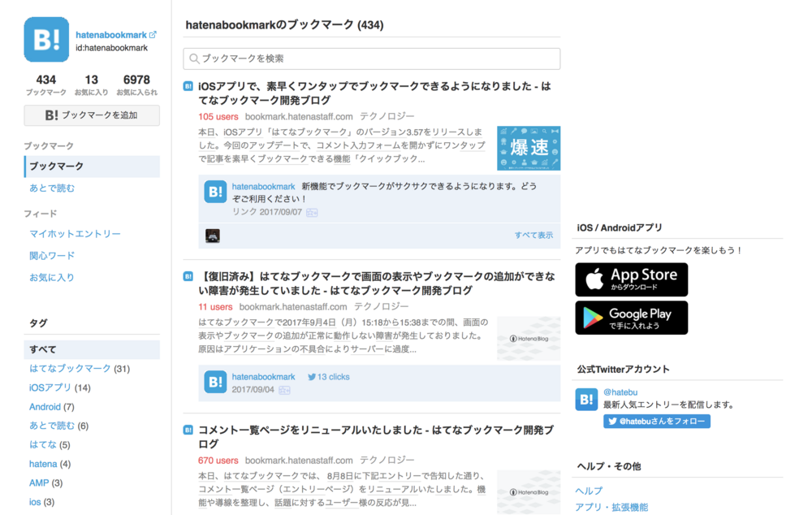Click the リンク 2017/09/07 permalink
Image resolution: width=812 pixels, height=515 pixels.
pos(266,212)
